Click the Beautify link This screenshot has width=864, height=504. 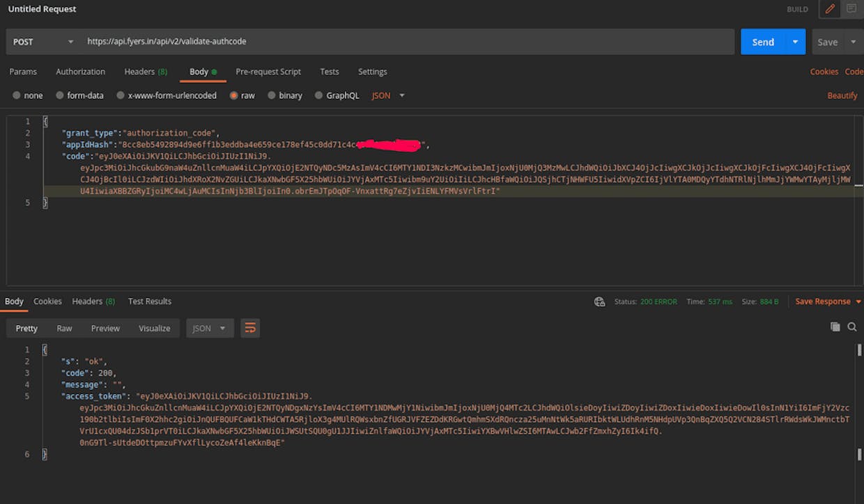842,95
